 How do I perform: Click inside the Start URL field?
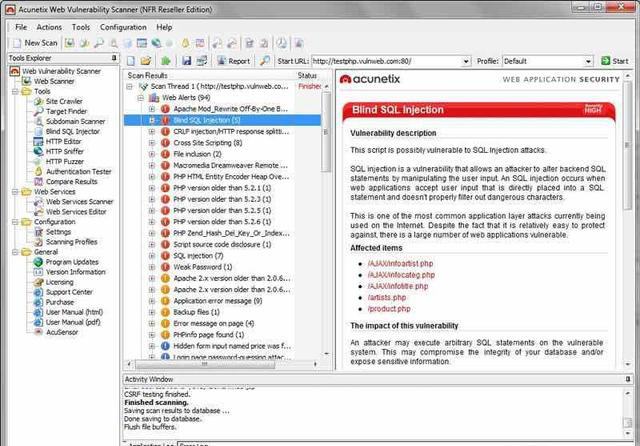pos(387,62)
